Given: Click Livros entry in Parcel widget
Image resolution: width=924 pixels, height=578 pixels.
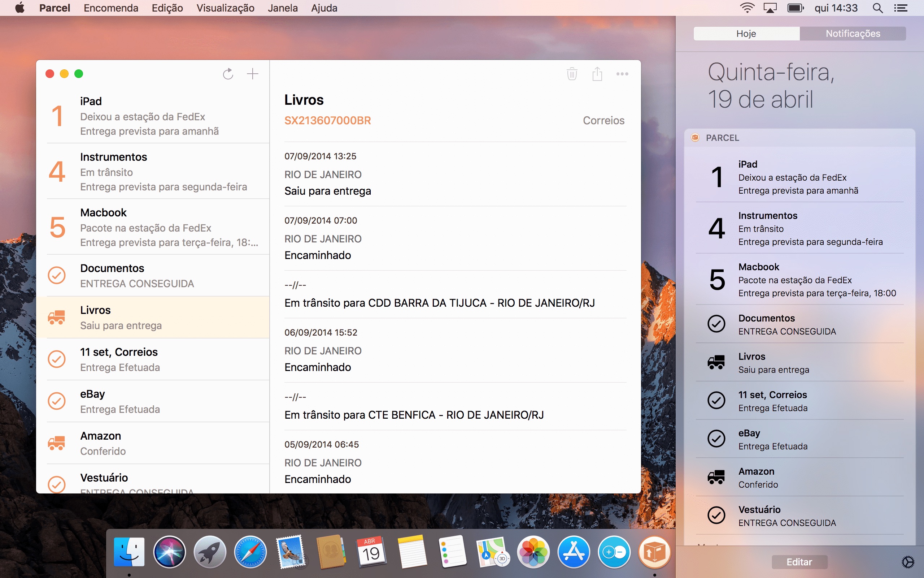Looking at the screenshot, I should click(799, 362).
